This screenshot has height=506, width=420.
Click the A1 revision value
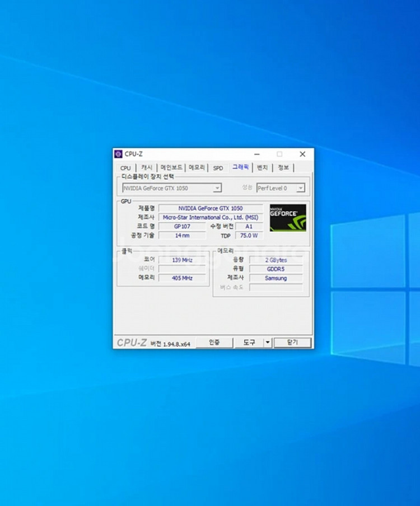point(249,227)
